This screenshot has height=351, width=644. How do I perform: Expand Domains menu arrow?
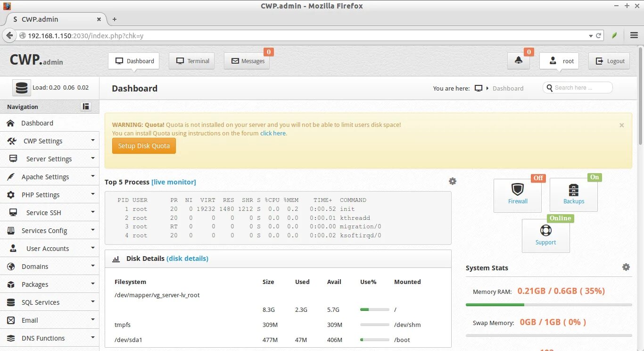[93, 266]
